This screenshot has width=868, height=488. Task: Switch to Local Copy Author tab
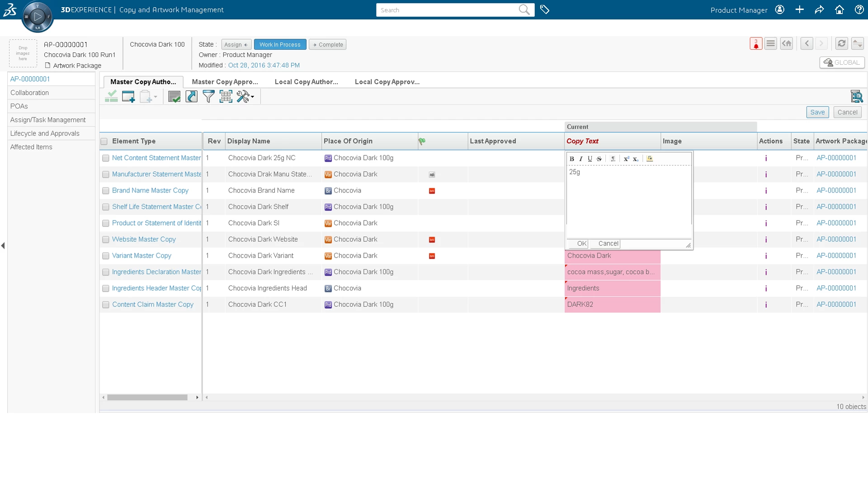coord(306,82)
